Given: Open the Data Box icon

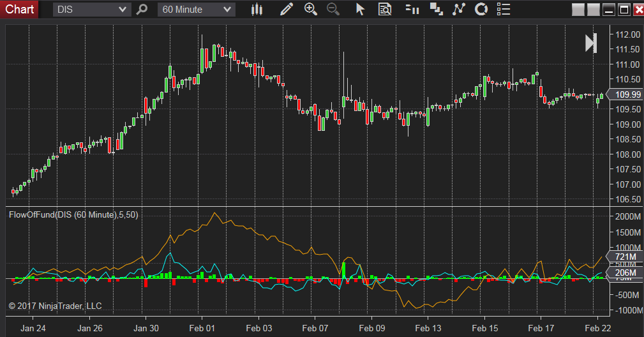Looking at the screenshot, I should tap(385, 9).
